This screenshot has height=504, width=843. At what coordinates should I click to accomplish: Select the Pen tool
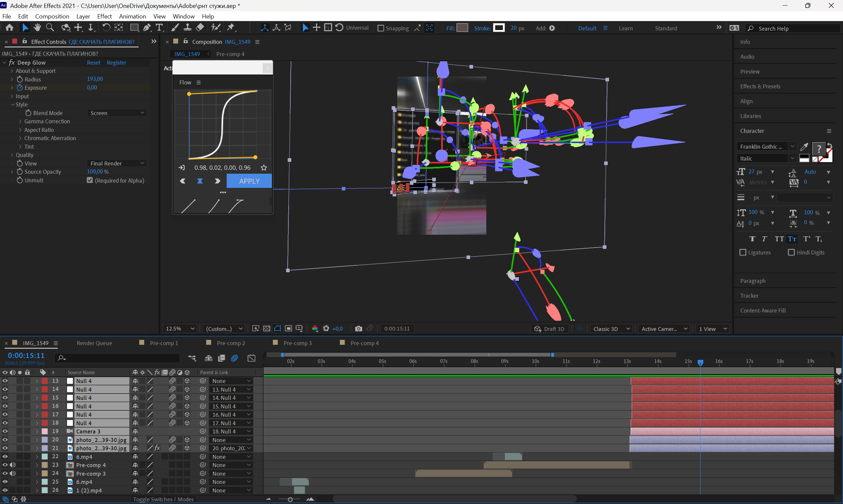pos(147,27)
